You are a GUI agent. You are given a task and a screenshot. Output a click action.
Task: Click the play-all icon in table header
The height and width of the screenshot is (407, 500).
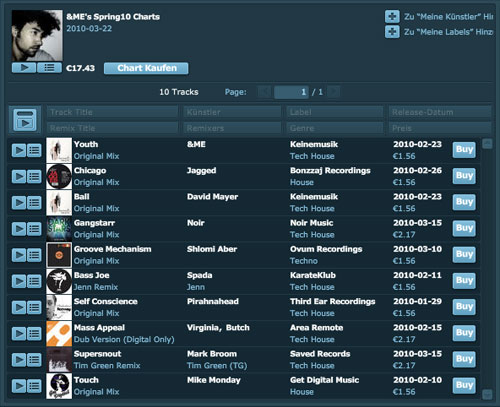25,120
